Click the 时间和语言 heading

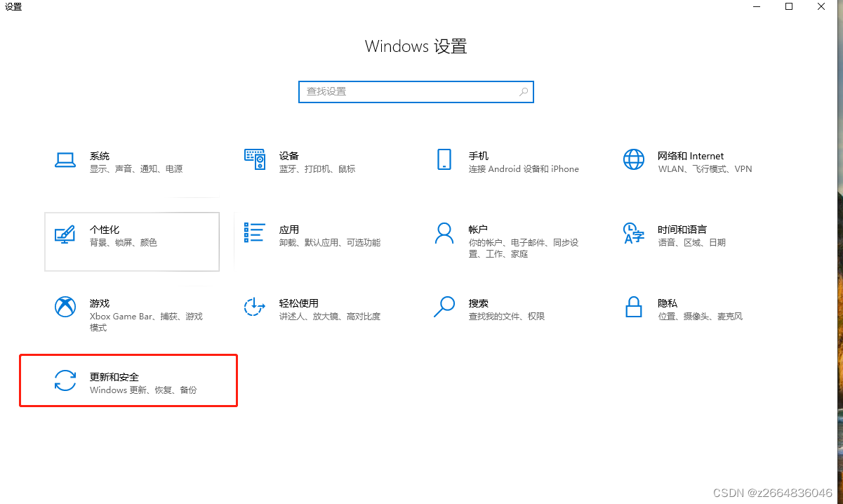tap(682, 230)
